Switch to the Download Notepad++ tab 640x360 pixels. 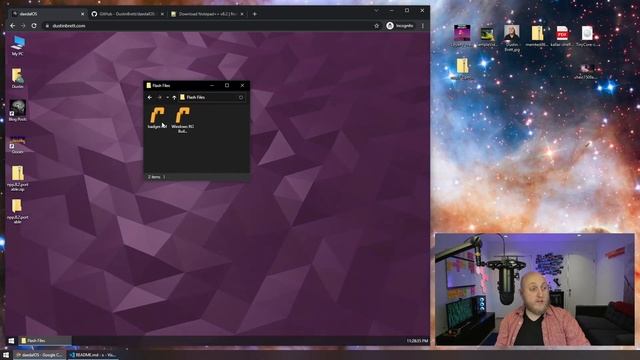[207, 14]
